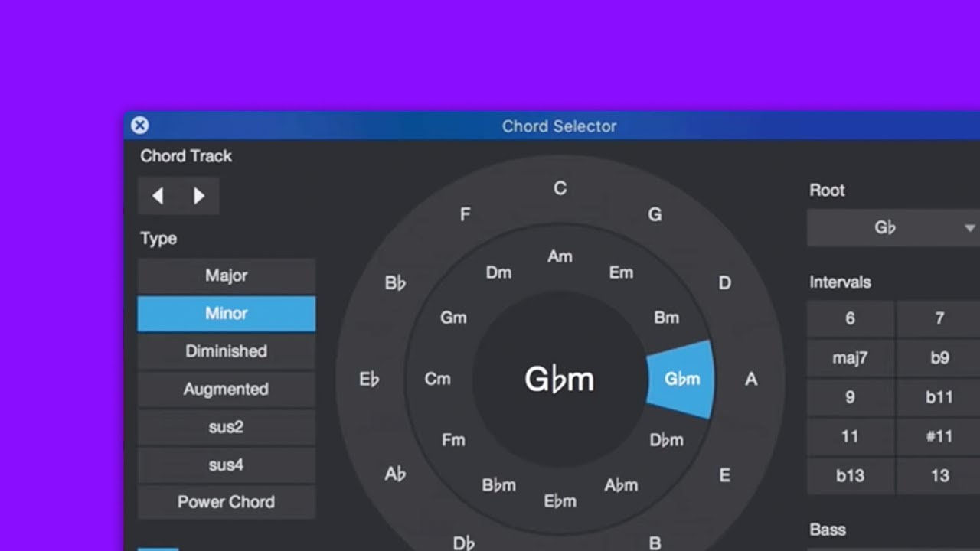The height and width of the screenshot is (551, 980).
Task: Choose A♭m on the inner wheel
Action: tap(621, 485)
